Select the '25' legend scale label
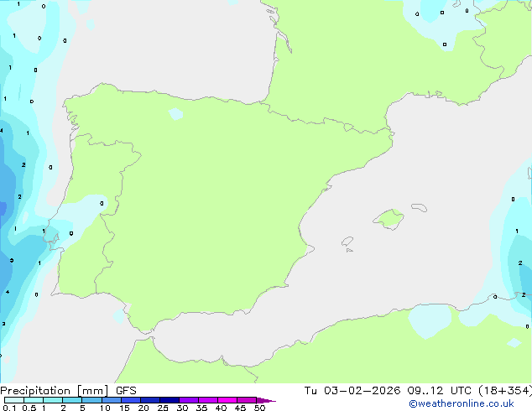532x411 pixels. point(163,408)
